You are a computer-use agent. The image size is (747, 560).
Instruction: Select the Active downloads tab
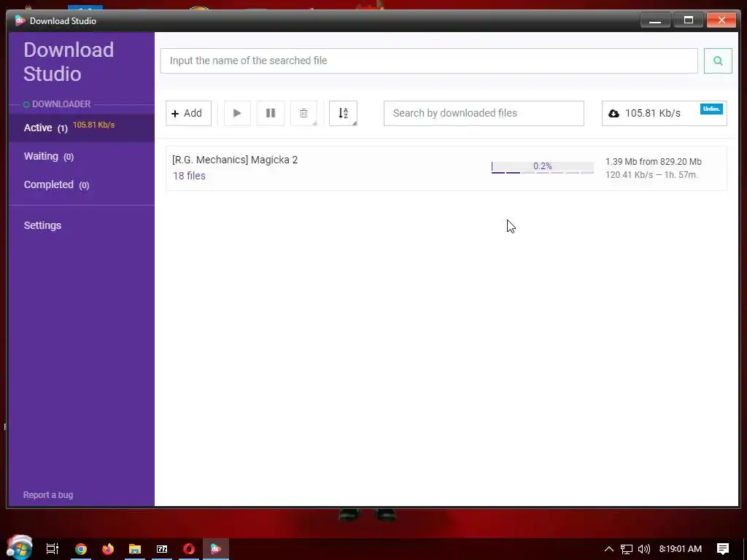[x=82, y=128]
